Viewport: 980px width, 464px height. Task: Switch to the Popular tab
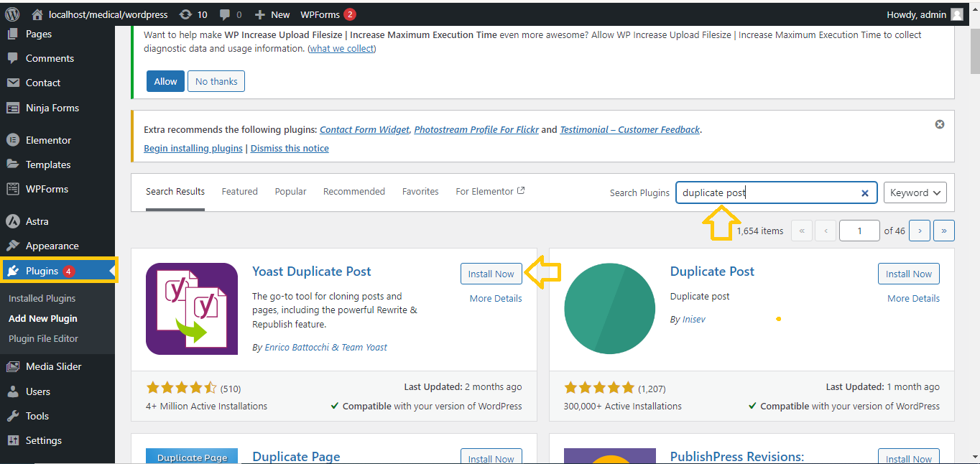coord(290,192)
